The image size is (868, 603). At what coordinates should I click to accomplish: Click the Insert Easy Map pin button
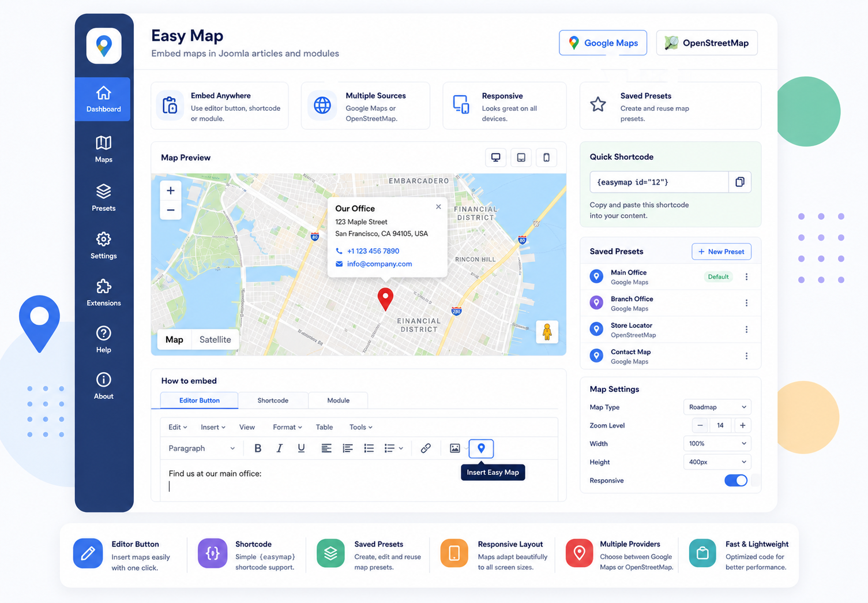tap(481, 448)
